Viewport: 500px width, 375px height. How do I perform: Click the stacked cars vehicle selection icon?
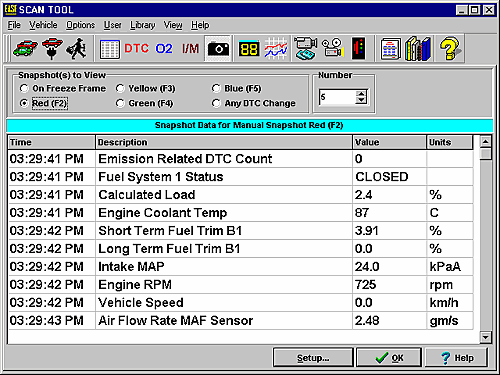[25, 49]
